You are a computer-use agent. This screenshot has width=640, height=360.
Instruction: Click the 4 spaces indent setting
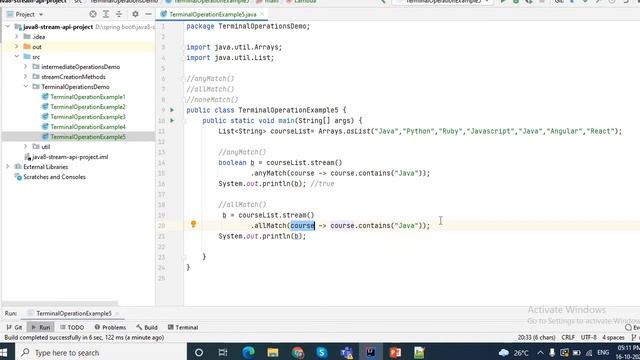click(x=613, y=338)
